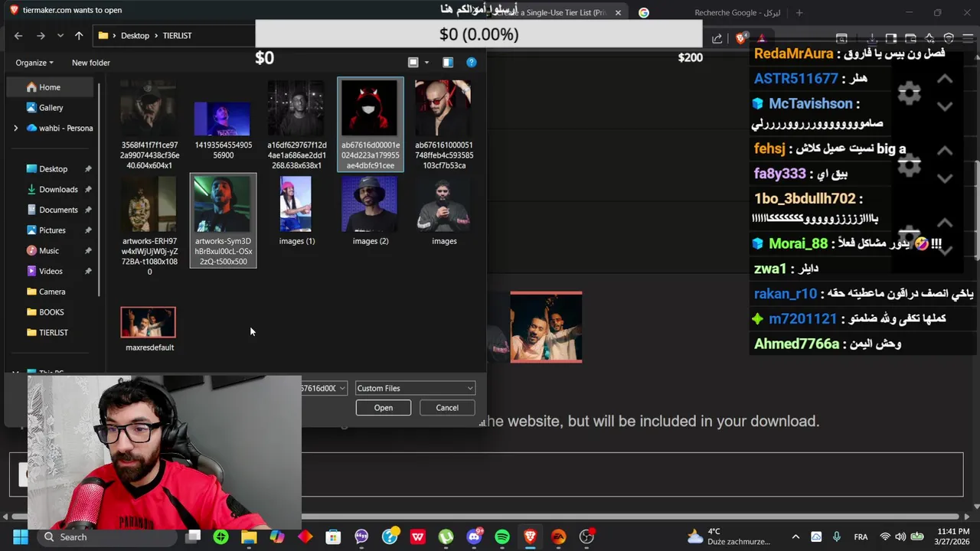This screenshot has height=551, width=980.
Task: Open Brave Wallet icon
Action: coord(910,38)
